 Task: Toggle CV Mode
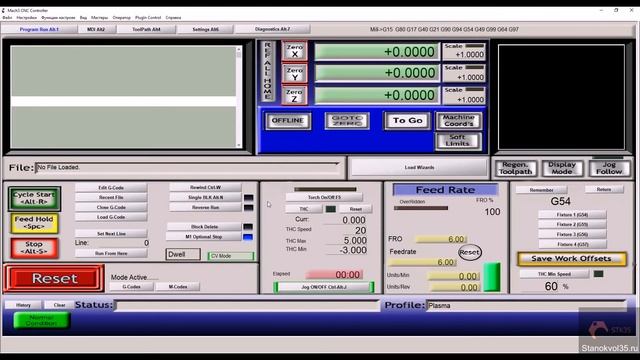(231, 256)
